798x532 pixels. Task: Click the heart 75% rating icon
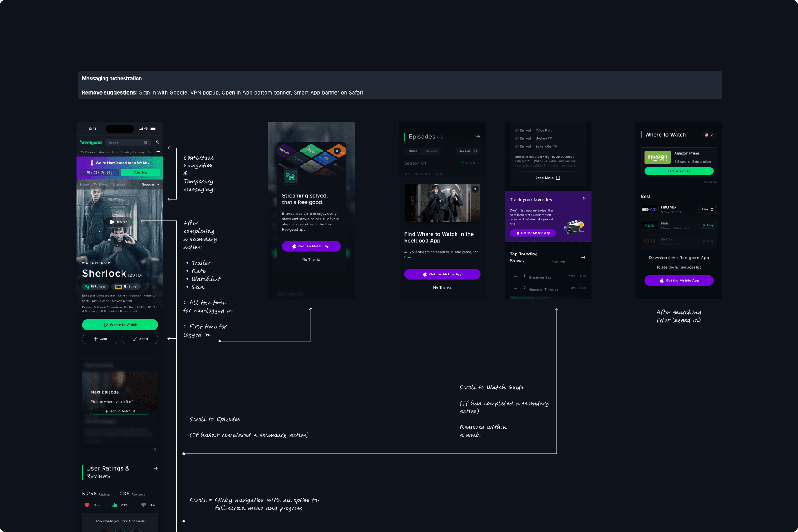(x=87, y=505)
